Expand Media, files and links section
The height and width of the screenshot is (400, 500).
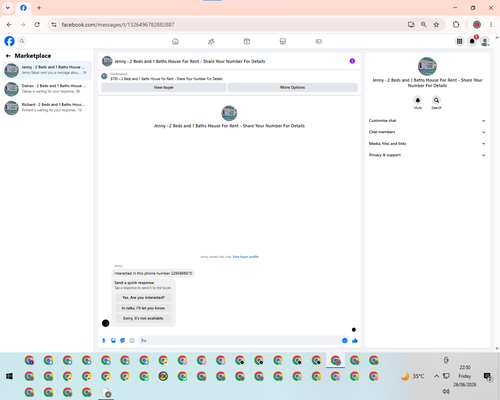427,144
